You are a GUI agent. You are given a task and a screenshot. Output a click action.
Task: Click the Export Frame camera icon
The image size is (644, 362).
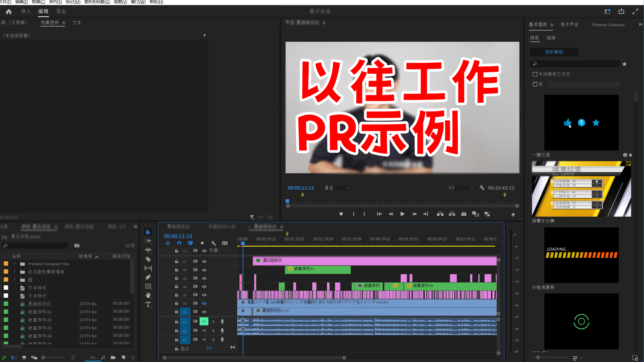pos(464,214)
